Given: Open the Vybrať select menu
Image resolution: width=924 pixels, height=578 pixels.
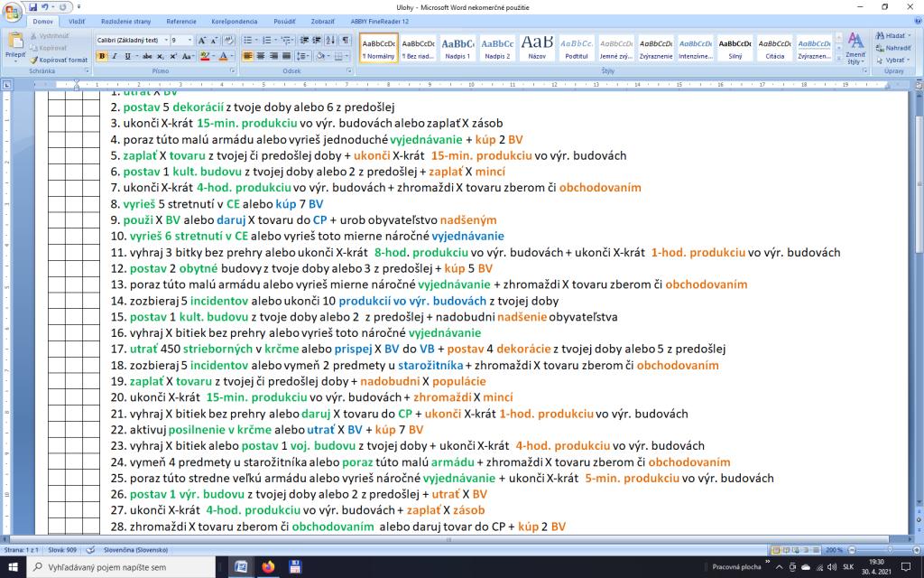Looking at the screenshot, I should (x=893, y=61).
